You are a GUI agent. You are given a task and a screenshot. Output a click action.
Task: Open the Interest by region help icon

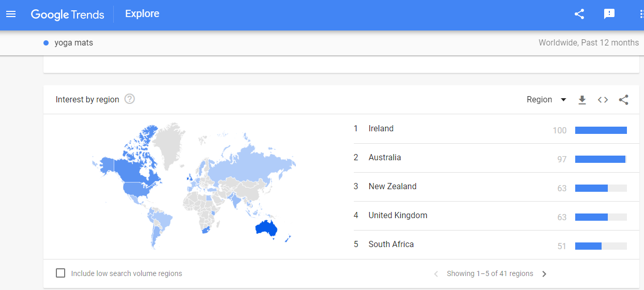click(x=130, y=99)
